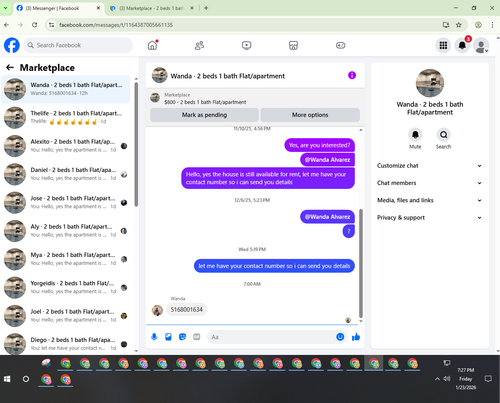Open Yorgeidis conversation in list
The width and height of the screenshot is (500, 403).
[66, 288]
